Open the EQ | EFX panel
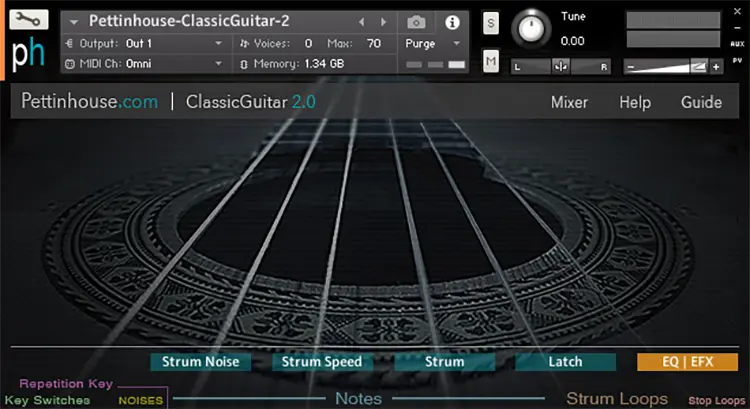Image resolution: width=750 pixels, height=409 pixels. [687, 362]
